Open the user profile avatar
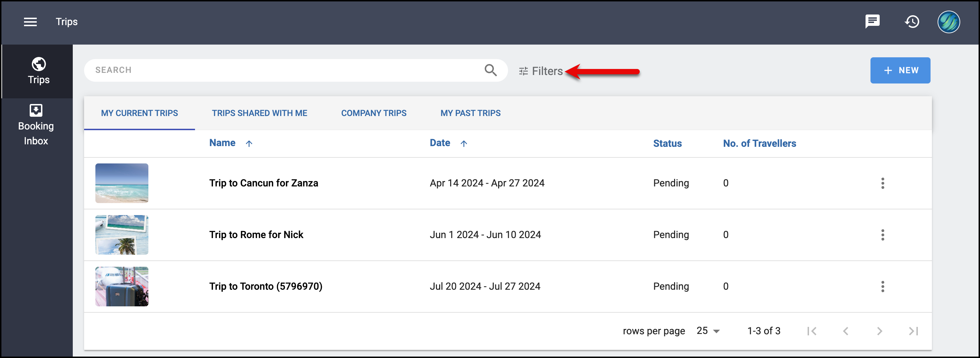The height and width of the screenshot is (358, 980). (x=948, y=22)
